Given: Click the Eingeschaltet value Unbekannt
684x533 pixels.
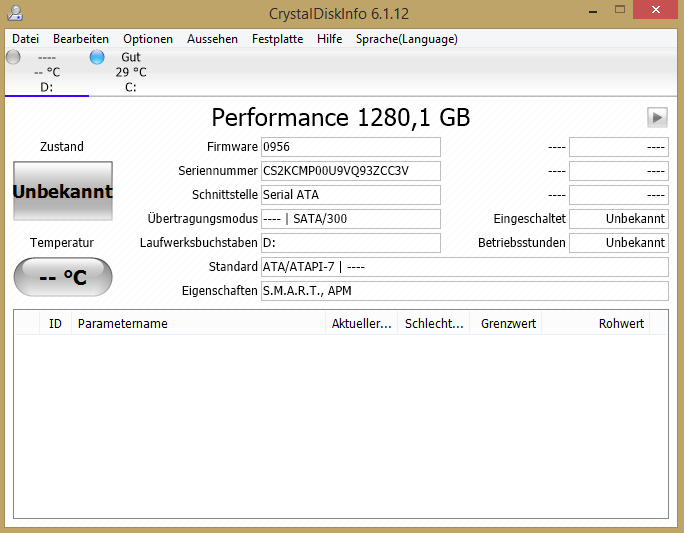Looking at the screenshot, I should coord(619,219).
